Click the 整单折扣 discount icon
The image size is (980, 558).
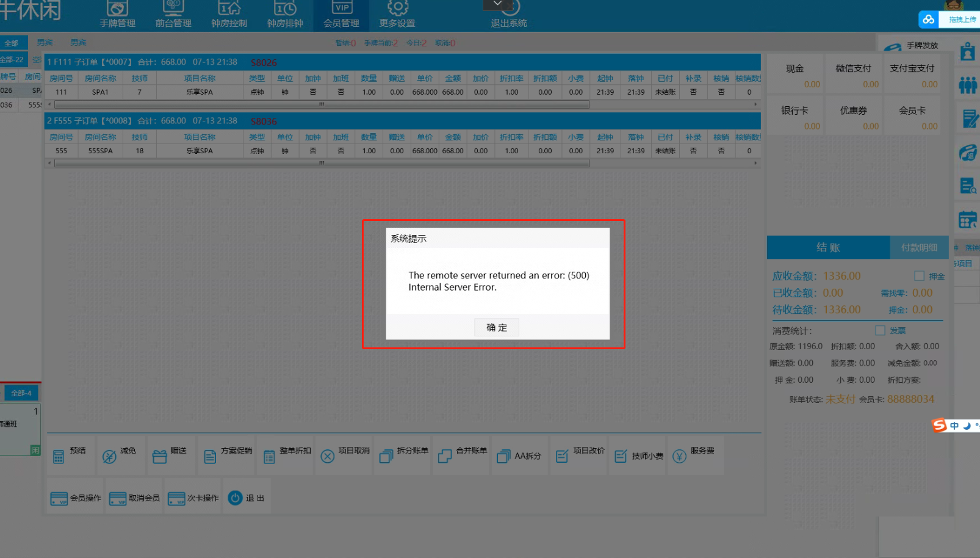click(x=287, y=455)
